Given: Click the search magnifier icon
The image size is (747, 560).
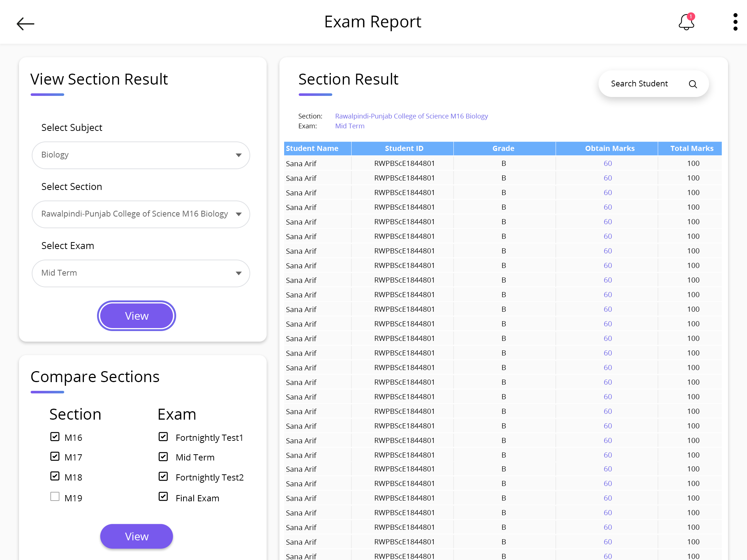Looking at the screenshot, I should (693, 84).
